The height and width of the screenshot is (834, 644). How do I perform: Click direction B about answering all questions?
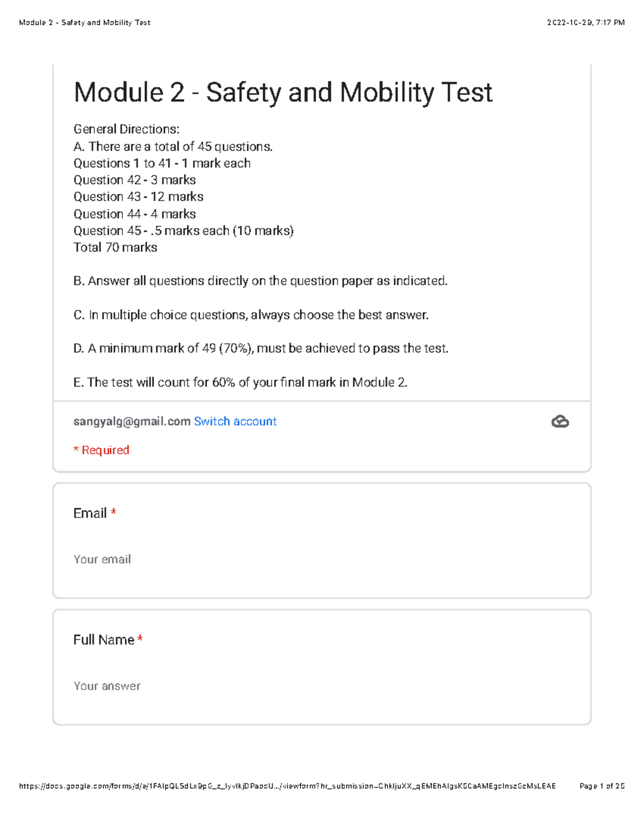point(260,281)
